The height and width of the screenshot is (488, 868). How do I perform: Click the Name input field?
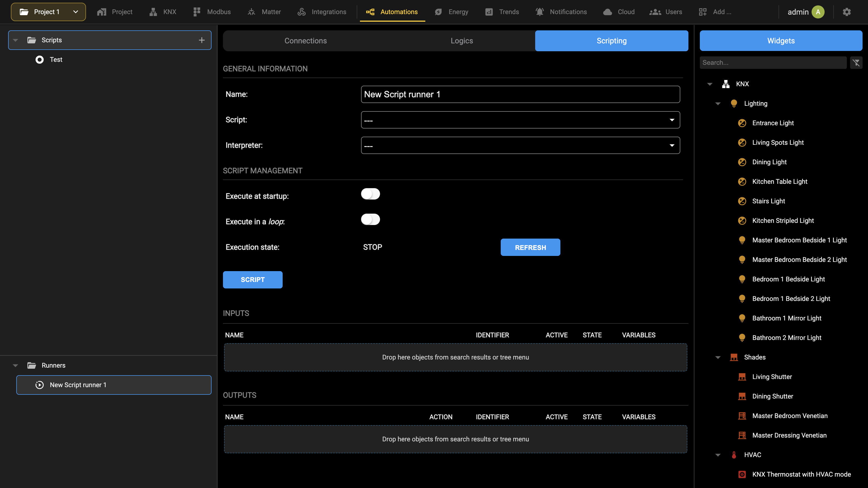click(520, 94)
